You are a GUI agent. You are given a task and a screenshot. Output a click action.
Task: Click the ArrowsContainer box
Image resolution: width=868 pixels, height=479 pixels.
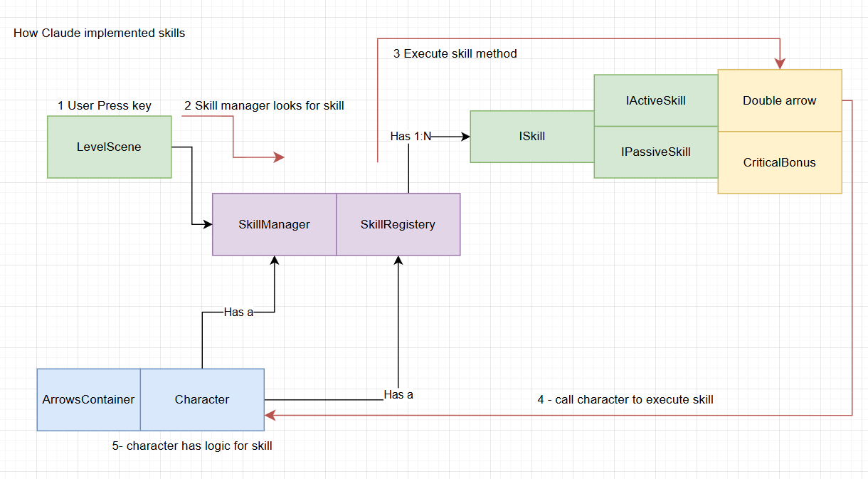88,399
